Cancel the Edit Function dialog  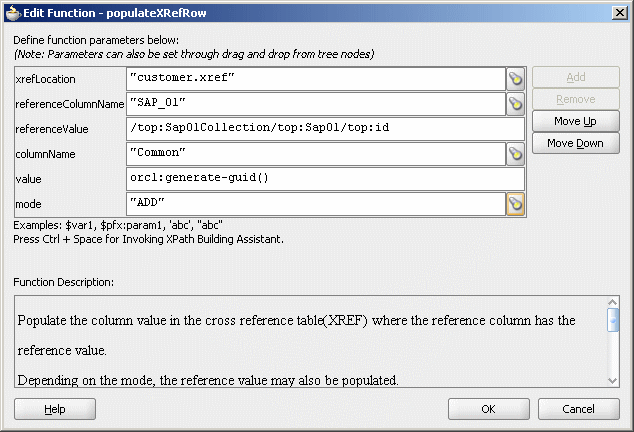point(579,409)
